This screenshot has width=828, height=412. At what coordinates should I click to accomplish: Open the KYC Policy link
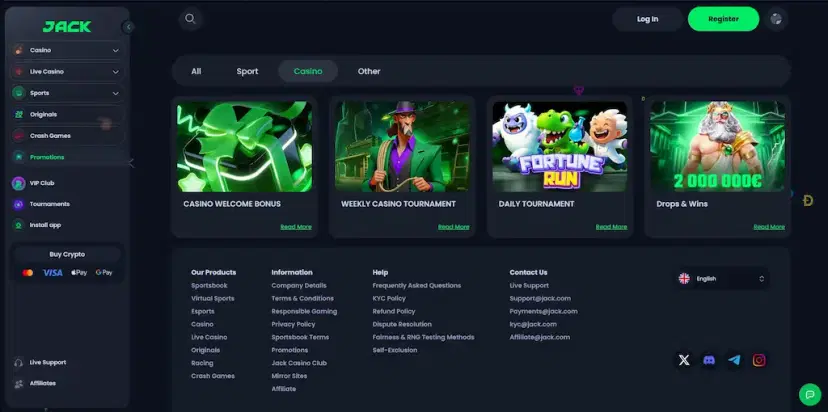[x=389, y=298]
